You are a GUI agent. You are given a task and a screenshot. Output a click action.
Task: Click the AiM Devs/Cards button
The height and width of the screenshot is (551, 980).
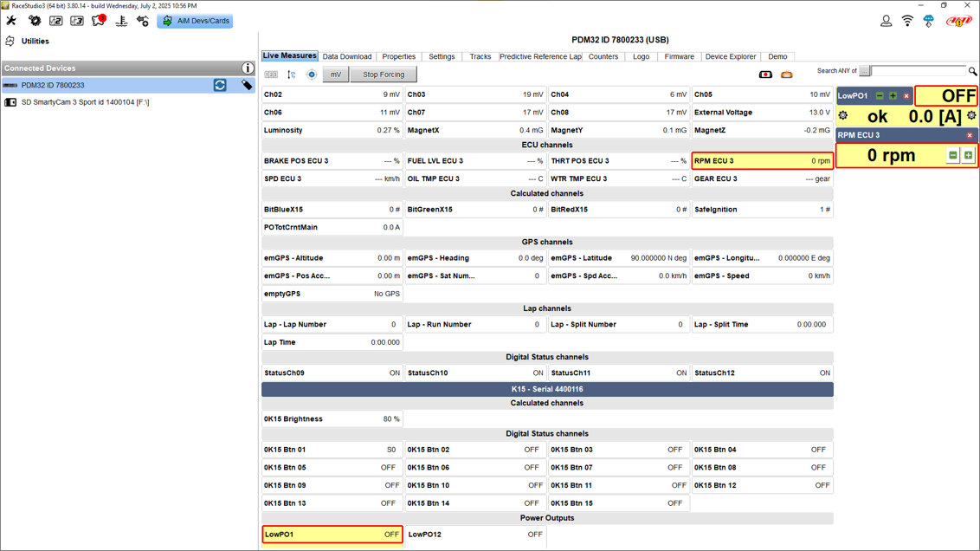195,21
